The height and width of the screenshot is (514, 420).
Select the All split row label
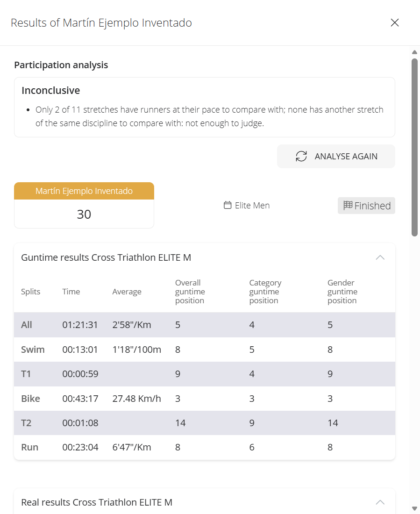27,325
